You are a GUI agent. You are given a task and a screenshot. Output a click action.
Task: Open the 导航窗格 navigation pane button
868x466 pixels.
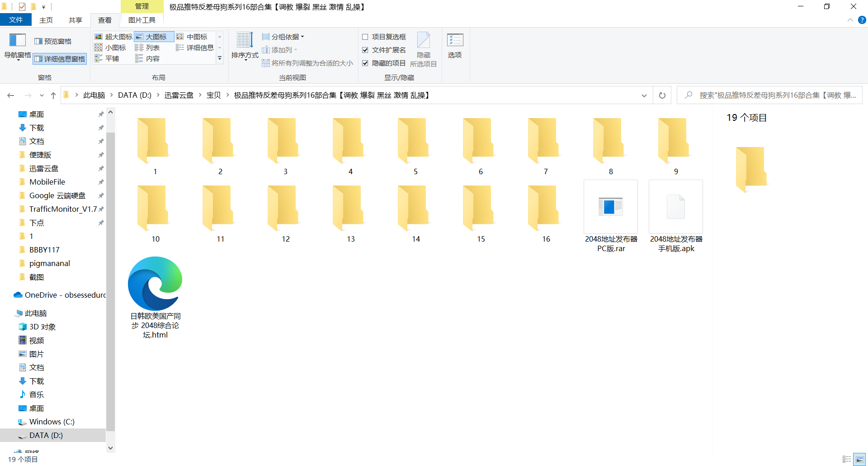click(17, 45)
